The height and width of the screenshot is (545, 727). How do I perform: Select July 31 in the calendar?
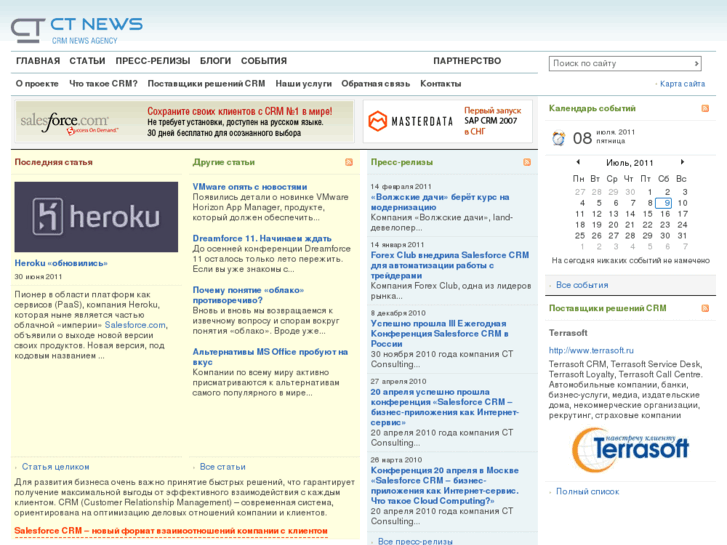[x=682, y=236]
